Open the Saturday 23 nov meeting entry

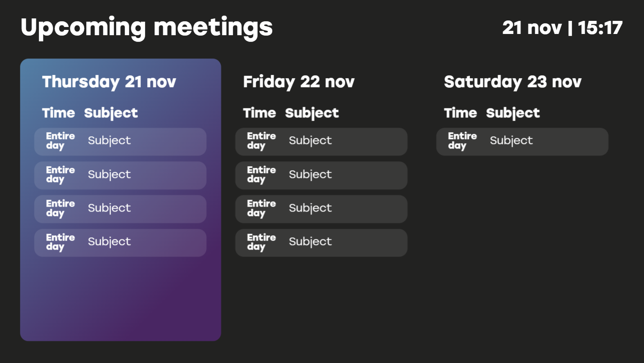click(522, 142)
